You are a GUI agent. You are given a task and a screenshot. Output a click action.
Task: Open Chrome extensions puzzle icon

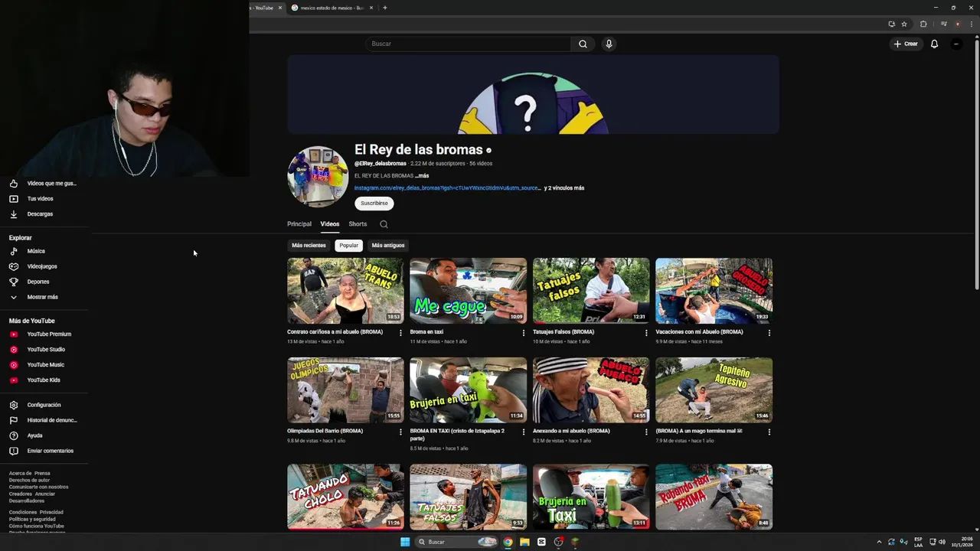(x=923, y=24)
